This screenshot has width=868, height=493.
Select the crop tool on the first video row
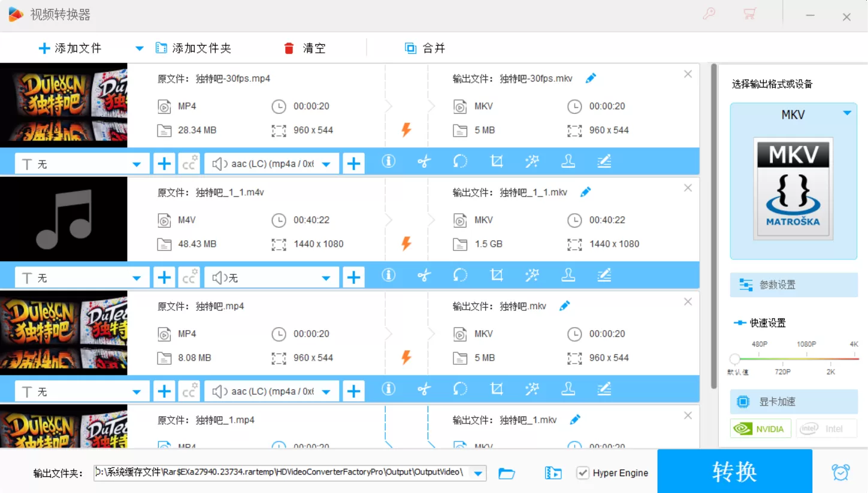(496, 161)
